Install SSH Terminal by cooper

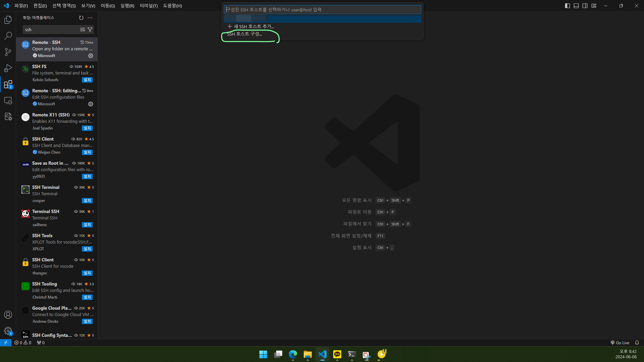(x=87, y=201)
